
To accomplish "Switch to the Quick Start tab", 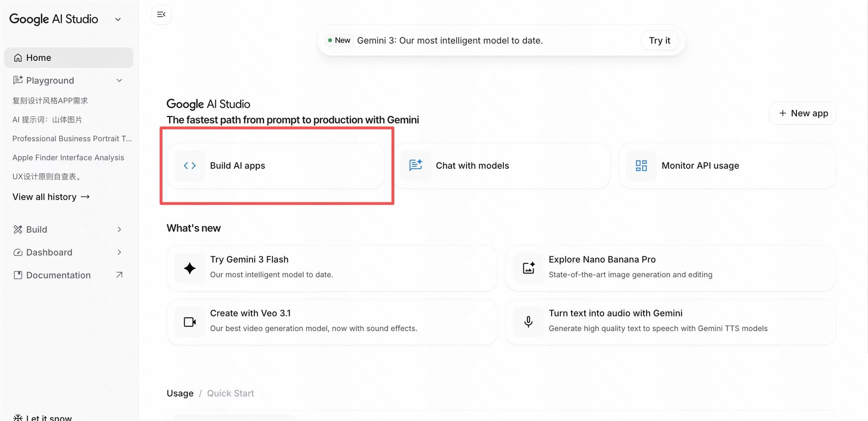I will 230,393.
